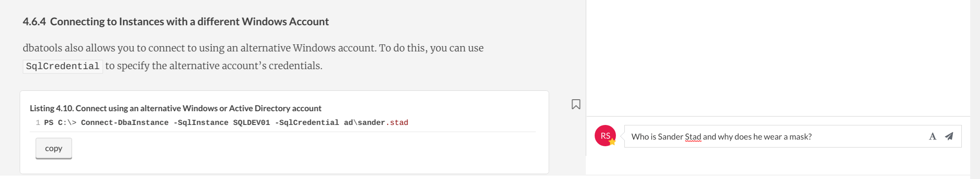The height and width of the screenshot is (179, 980).
Task: Select the 4.6.4 section heading
Action: (176, 21)
